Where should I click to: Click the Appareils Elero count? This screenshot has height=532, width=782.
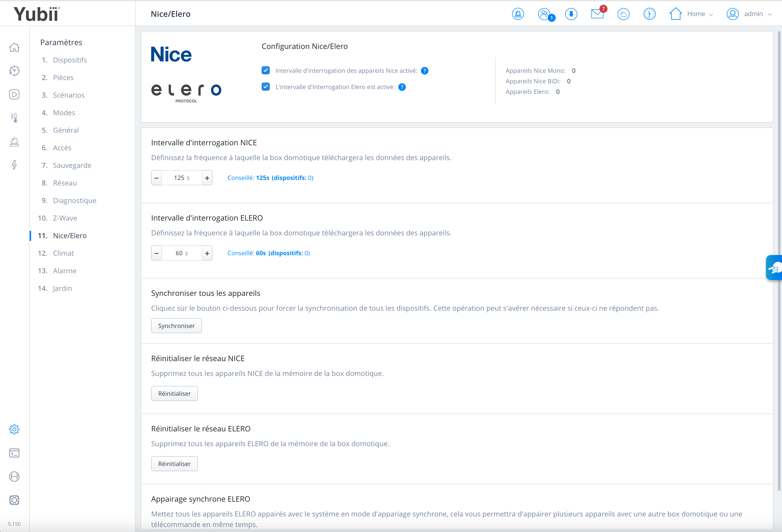pos(557,92)
